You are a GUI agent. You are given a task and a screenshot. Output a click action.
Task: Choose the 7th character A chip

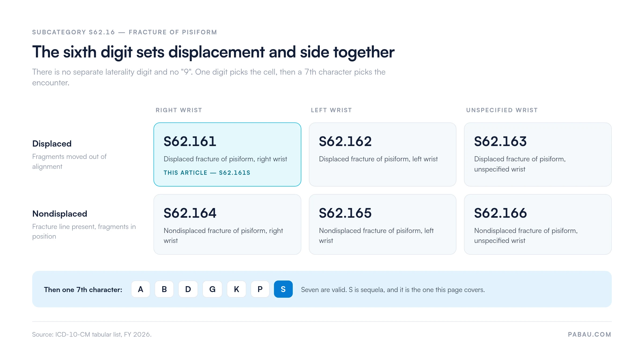[141, 289]
